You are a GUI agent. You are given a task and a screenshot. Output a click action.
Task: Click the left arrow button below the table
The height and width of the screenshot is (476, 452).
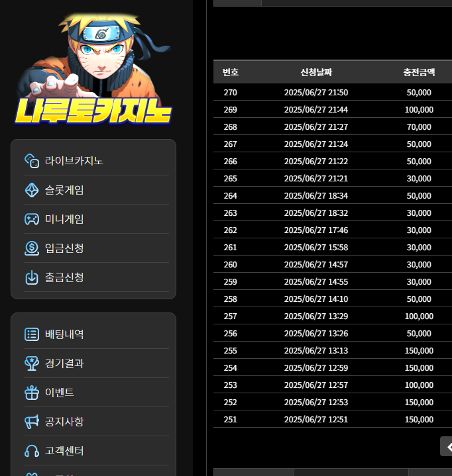coord(447,446)
